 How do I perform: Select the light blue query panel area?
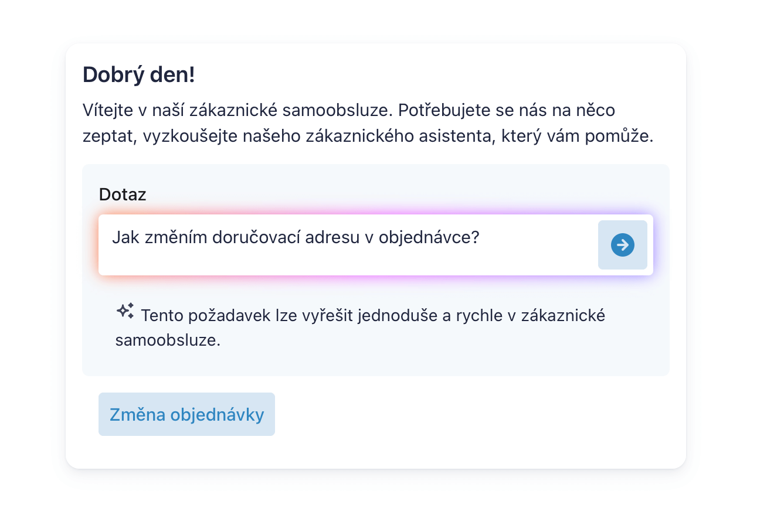click(375, 357)
